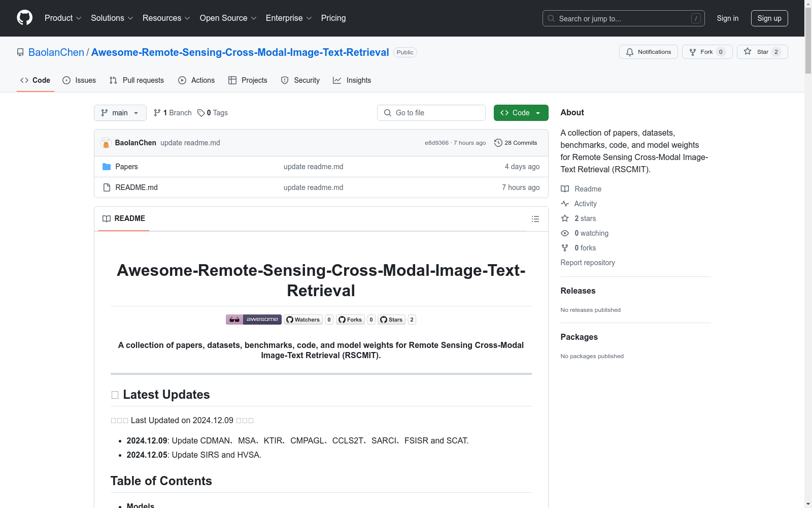
Task: Open the README.md file
Action: pyautogui.click(x=137, y=187)
